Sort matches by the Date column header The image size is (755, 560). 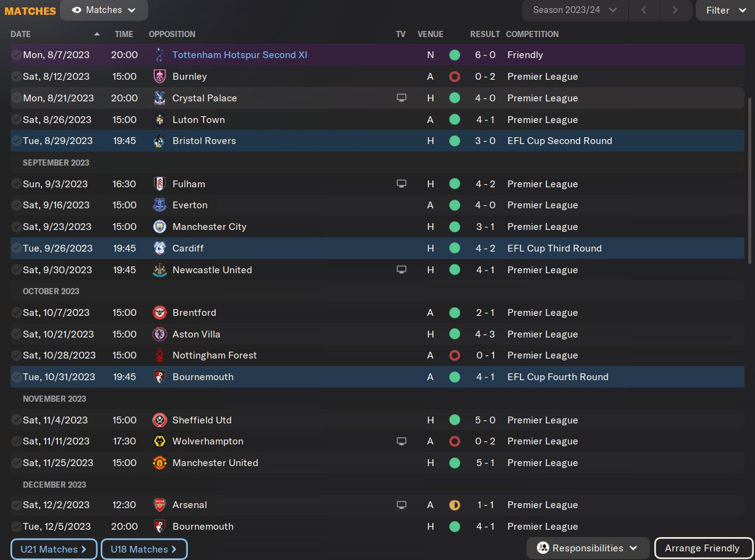tap(20, 34)
